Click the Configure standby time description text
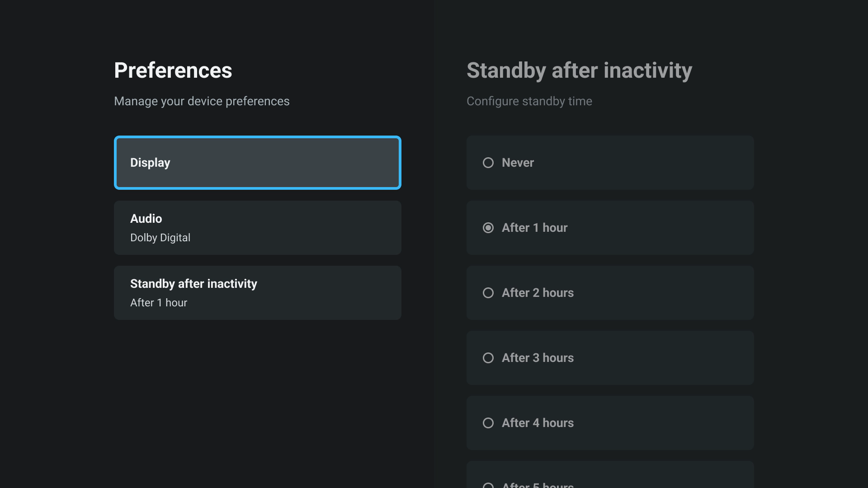Screen dimensions: 868x488 pyautogui.click(x=529, y=101)
